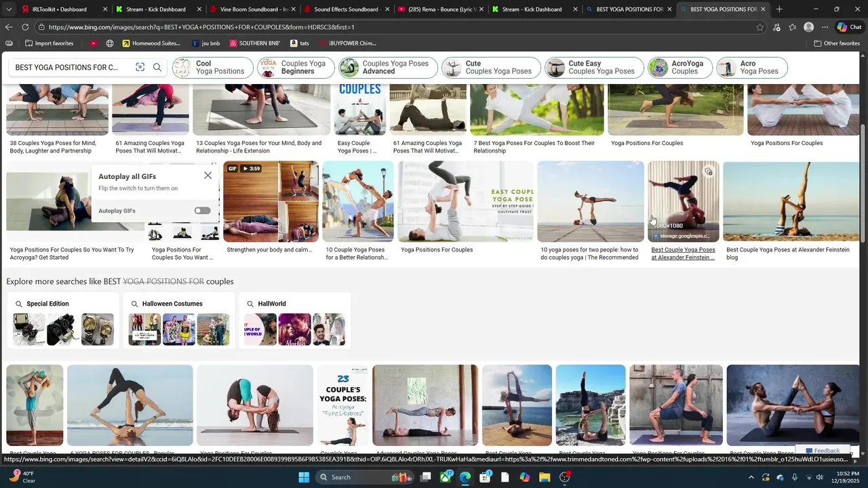Open the OBS icon with red dot on taskbar
The height and width of the screenshot is (488, 868).
point(565,477)
